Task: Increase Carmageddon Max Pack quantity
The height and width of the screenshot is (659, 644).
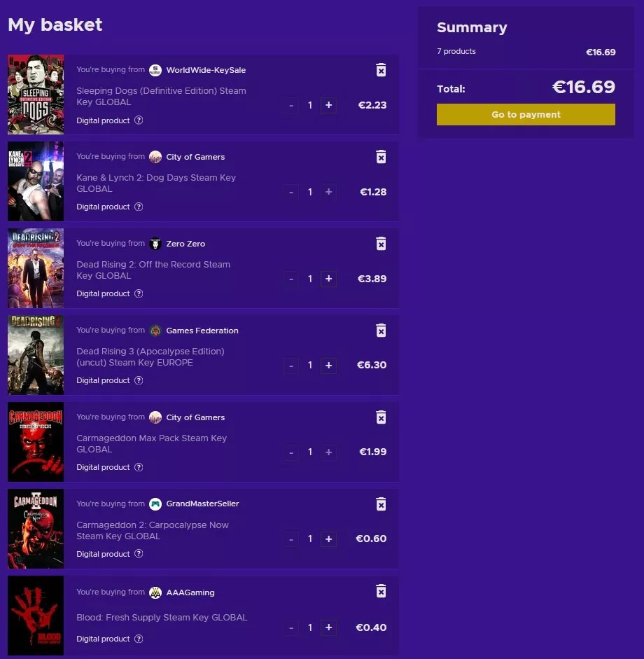Action: coord(328,452)
